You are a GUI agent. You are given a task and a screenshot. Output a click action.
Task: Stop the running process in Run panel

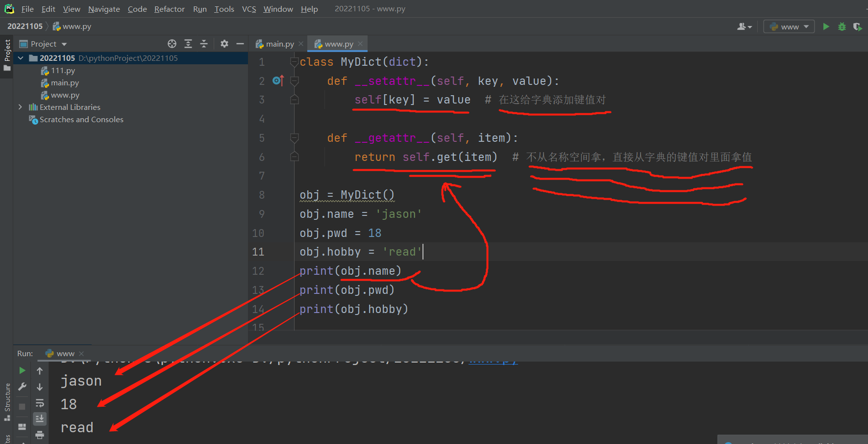pos(22,406)
